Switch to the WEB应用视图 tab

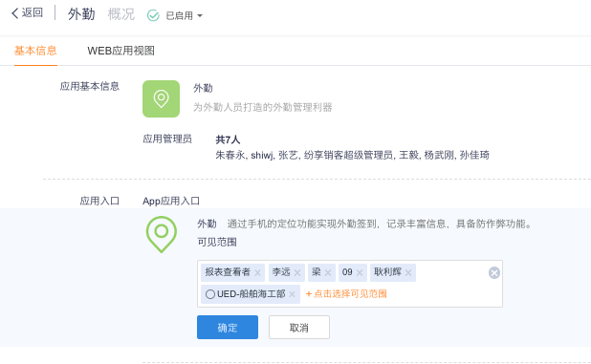point(121,51)
